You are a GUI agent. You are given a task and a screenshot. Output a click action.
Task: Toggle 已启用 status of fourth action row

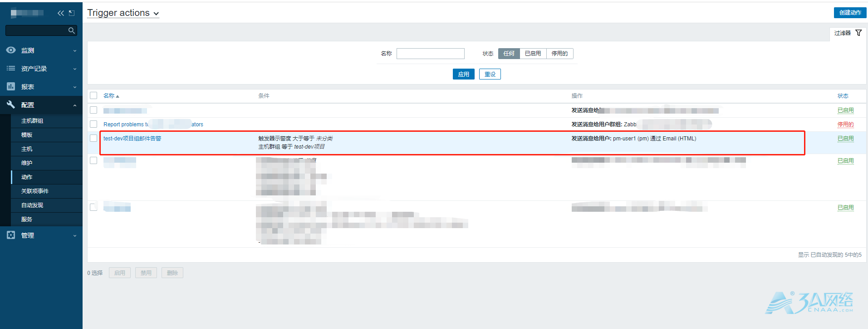pos(845,160)
